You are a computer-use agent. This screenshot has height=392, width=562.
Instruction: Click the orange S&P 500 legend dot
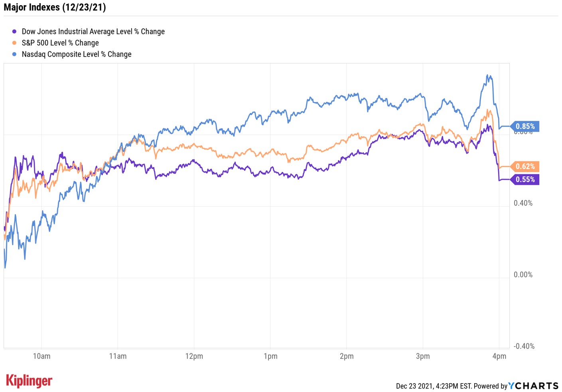click(x=14, y=43)
